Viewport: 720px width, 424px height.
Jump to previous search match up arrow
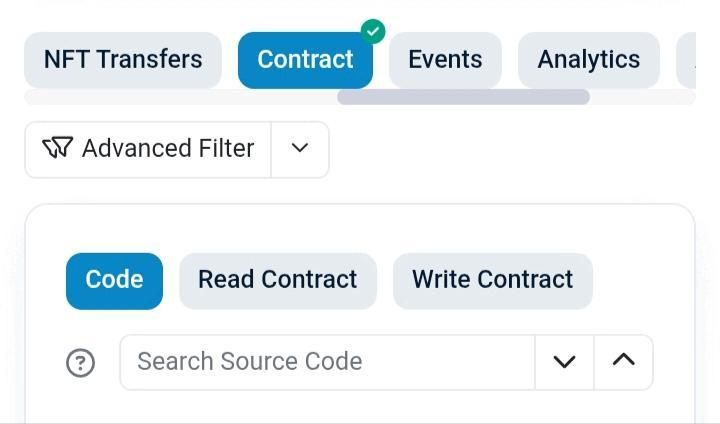coord(623,362)
